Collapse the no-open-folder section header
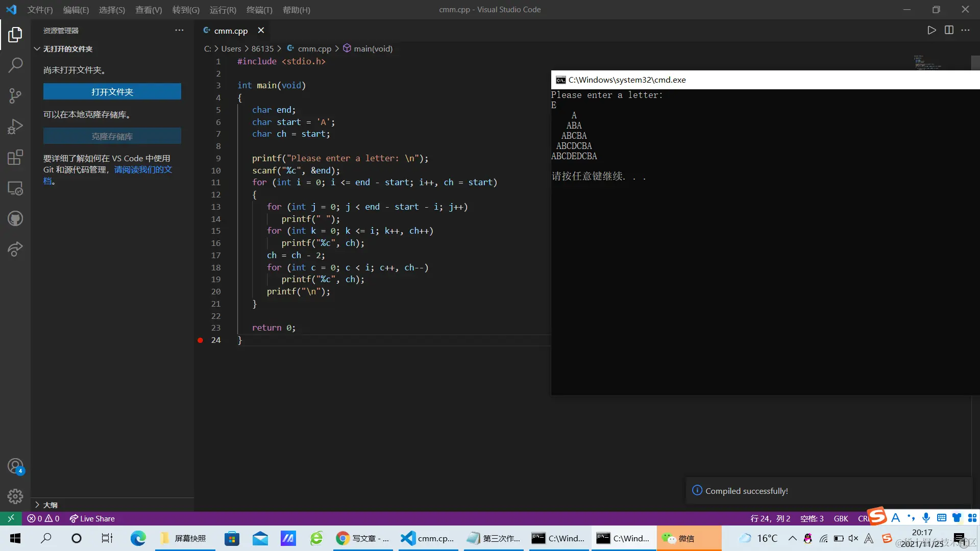 (x=67, y=49)
